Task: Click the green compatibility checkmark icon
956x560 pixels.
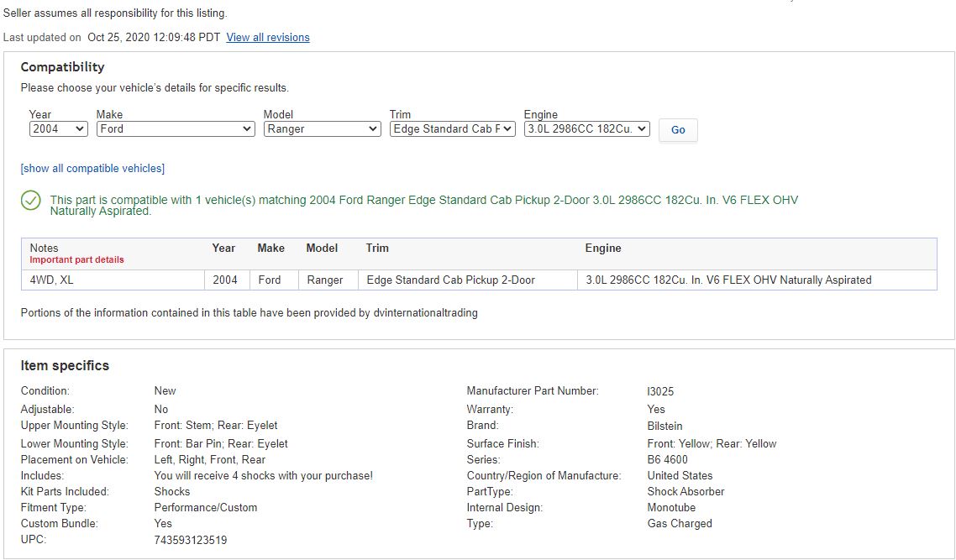Action: tap(31, 201)
